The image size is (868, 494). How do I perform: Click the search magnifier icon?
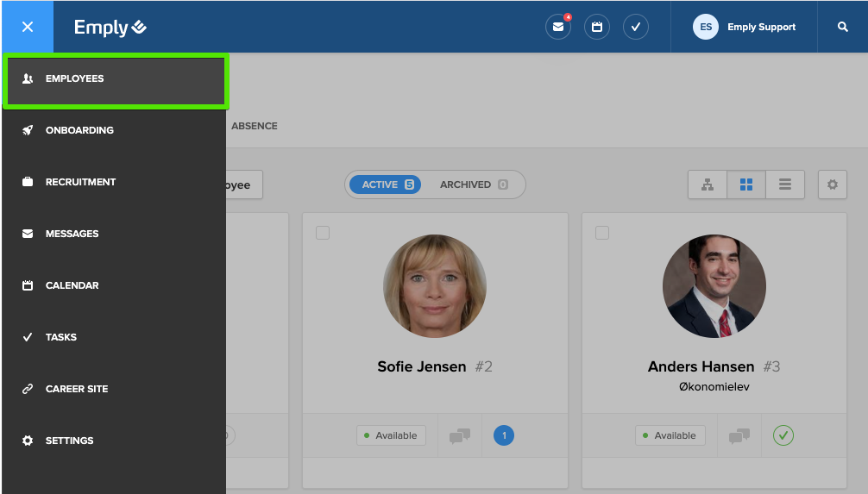click(x=843, y=27)
